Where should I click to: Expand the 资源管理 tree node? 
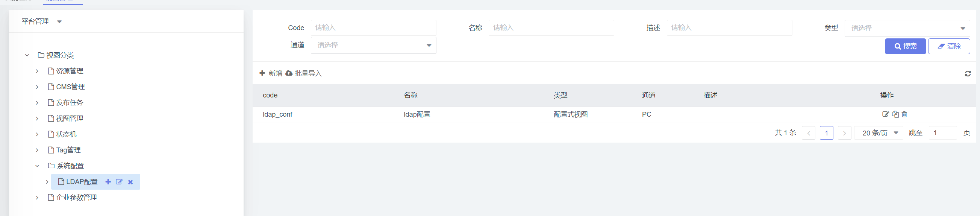37,71
